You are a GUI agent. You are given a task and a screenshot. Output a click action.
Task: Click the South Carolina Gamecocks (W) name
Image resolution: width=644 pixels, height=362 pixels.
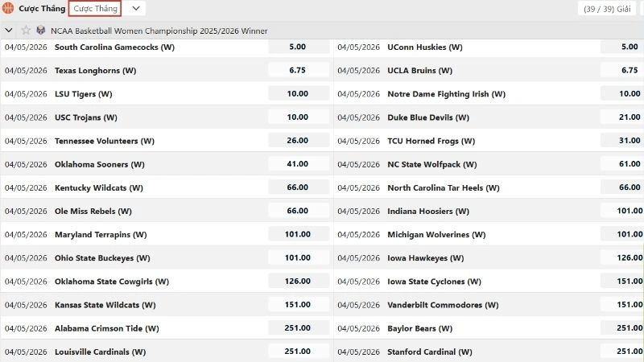pyautogui.click(x=114, y=47)
